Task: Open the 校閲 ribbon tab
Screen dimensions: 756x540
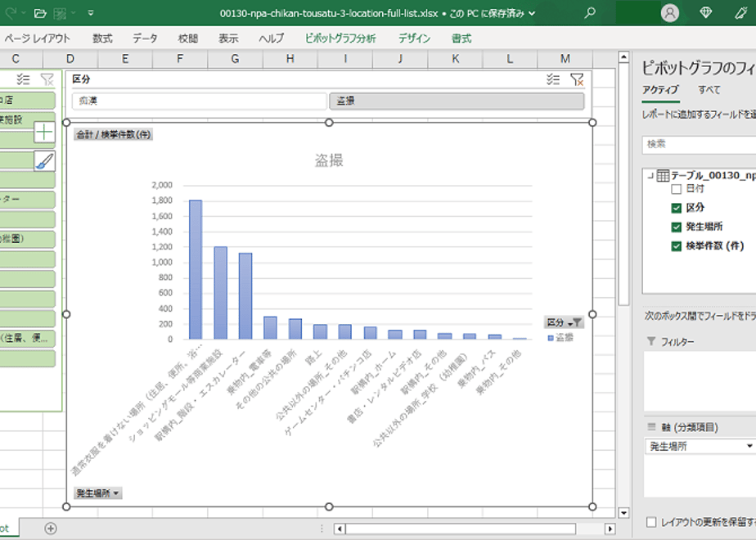Action: (188, 38)
